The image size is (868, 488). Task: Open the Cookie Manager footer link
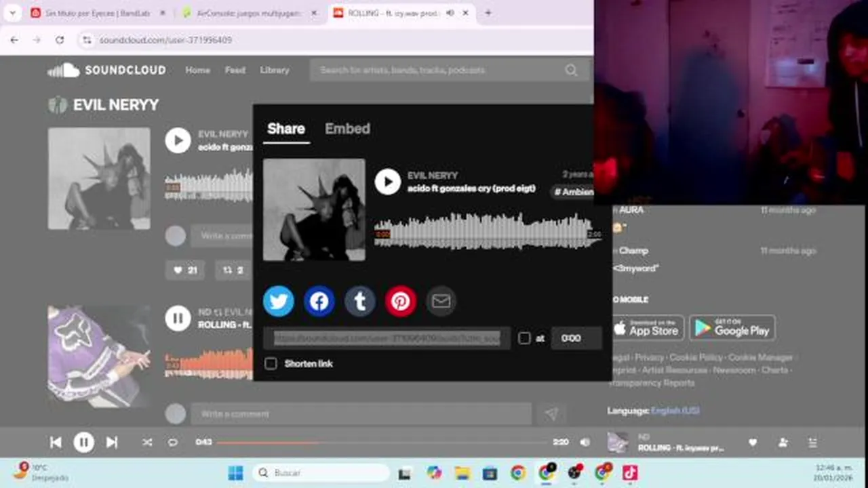pos(760,357)
